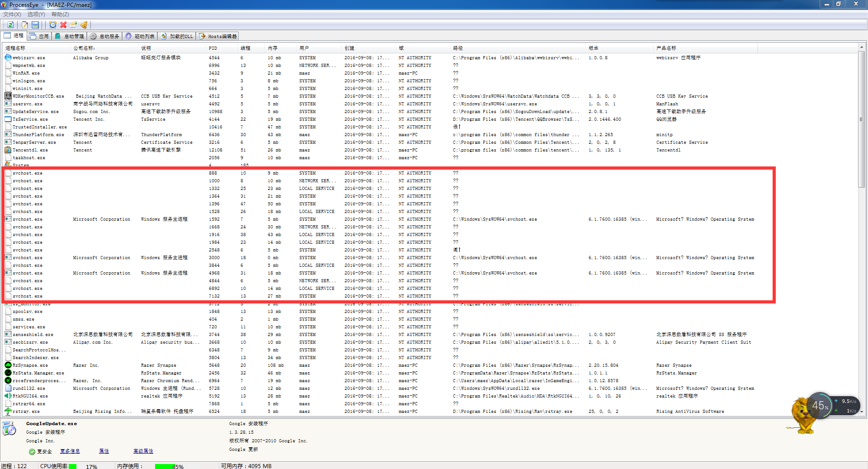Click the rzcefrenderprocess row icon

tap(8, 380)
